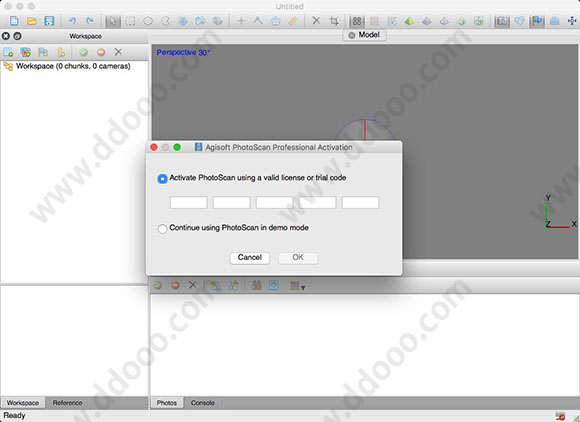The width and height of the screenshot is (580, 422).
Task: Click Enable Cameras check in Photos toolbar
Action: (158, 285)
